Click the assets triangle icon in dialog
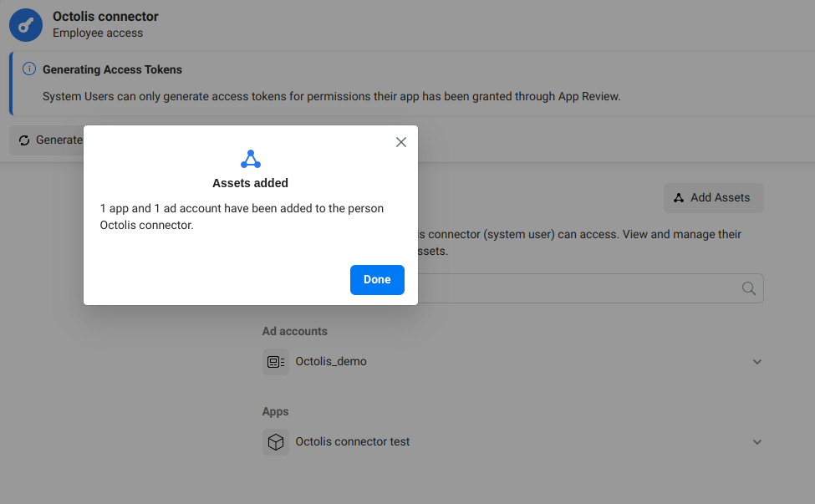815x504 pixels. pyautogui.click(x=251, y=159)
